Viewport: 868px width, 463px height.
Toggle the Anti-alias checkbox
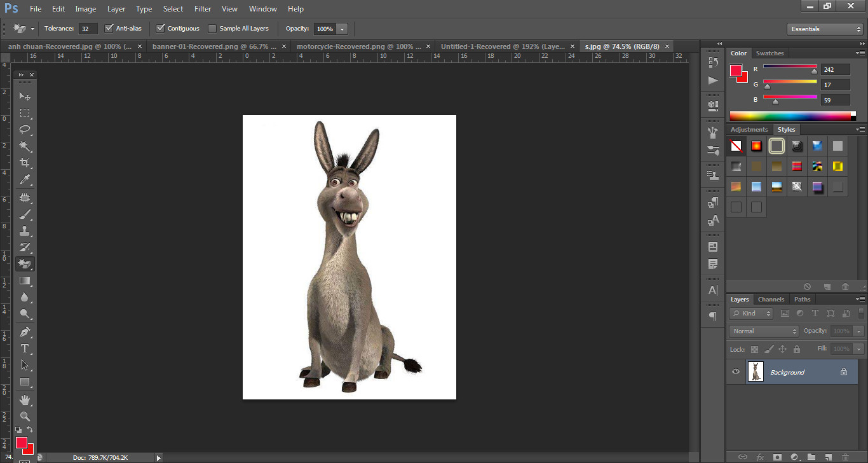tap(109, 28)
